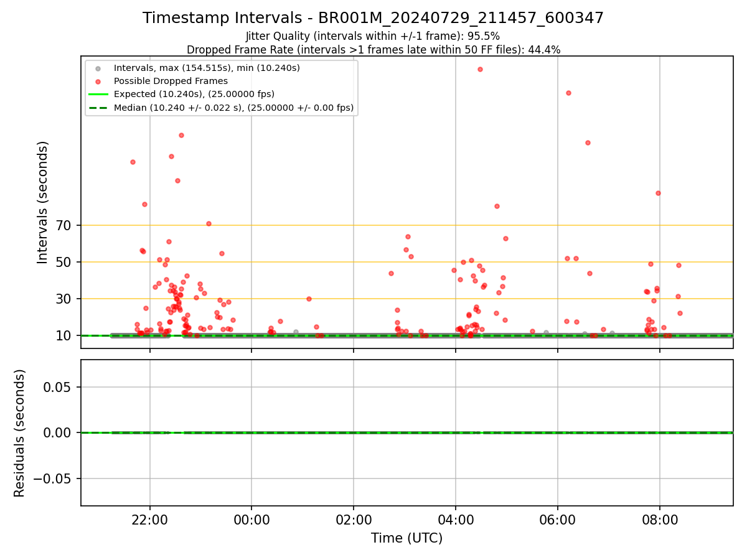Click legend entry 'Median (10.240 +/- 0.022 s)'

click(233, 108)
